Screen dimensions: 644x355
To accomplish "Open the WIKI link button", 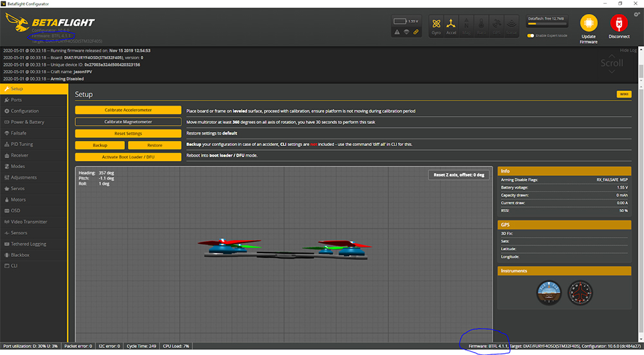I will [624, 94].
